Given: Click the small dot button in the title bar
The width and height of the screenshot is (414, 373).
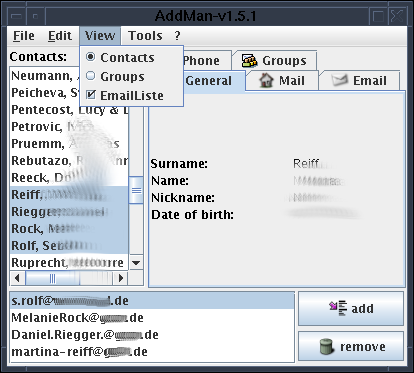Looking at the screenshot, I should [35, 16].
